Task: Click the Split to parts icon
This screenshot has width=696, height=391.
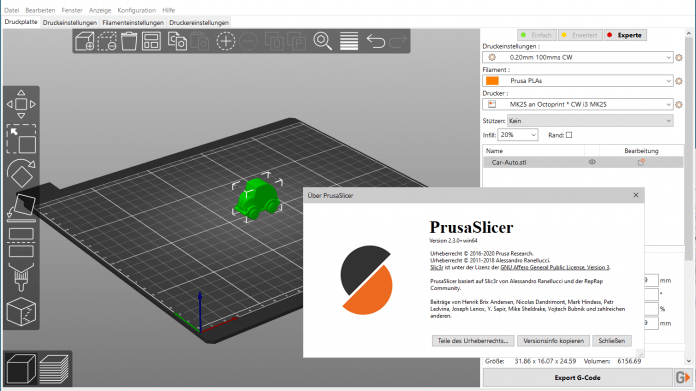Action: click(x=297, y=42)
